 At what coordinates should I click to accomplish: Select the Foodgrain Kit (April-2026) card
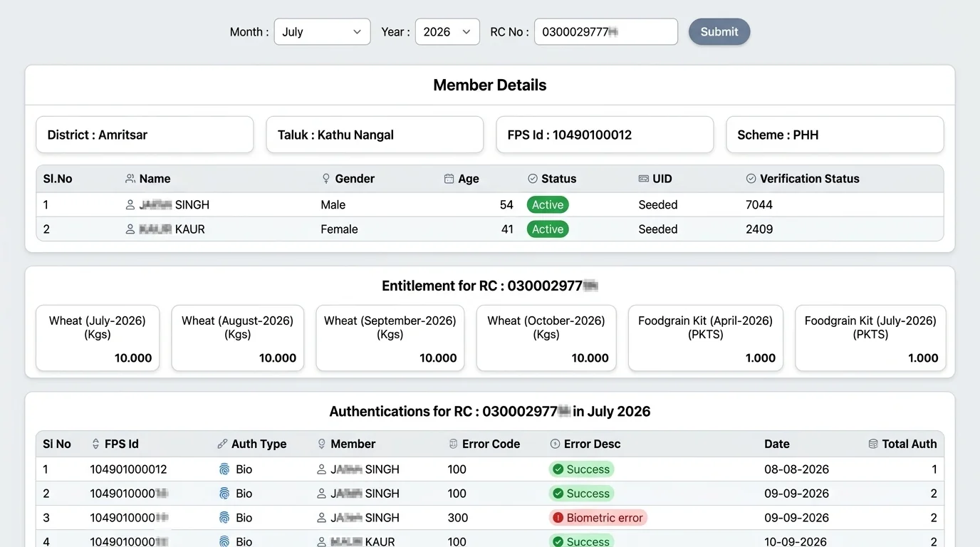click(x=706, y=338)
